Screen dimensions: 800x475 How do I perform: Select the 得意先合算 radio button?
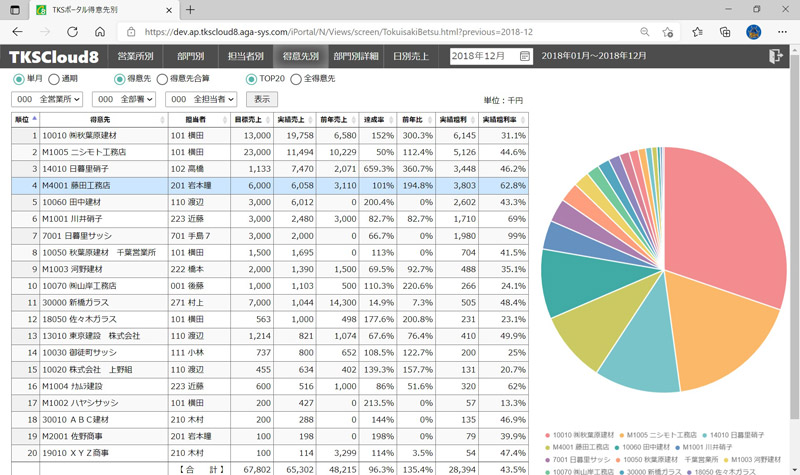click(162, 79)
